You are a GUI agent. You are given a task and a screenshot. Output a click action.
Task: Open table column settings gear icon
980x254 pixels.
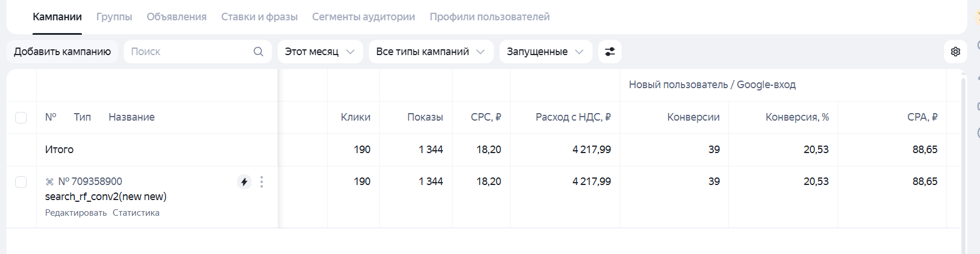coord(956,52)
